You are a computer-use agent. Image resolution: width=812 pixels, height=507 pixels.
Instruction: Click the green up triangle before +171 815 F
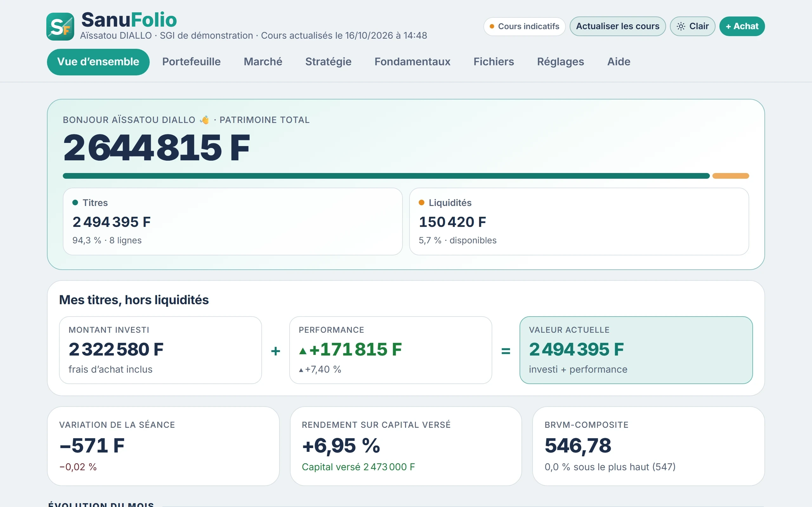click(x=303, y=351)
